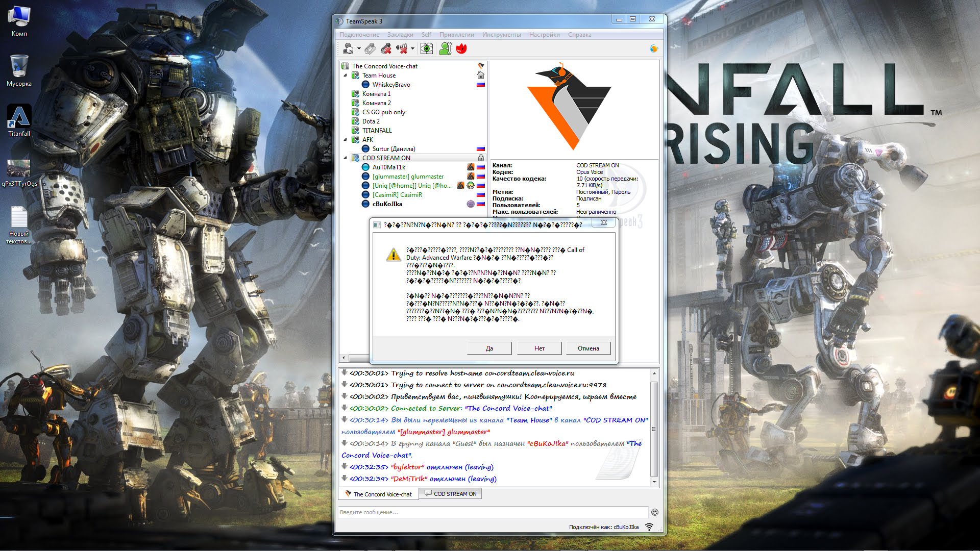Open the Закладки menu
The height and width of the screenshot is (551, 980).
400,35
